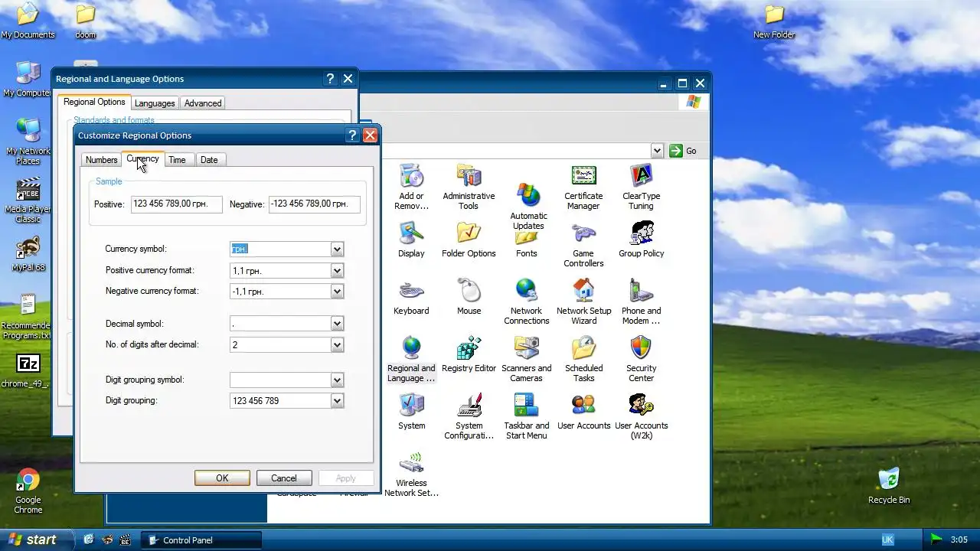Select doom folder on desktop
This screenshot has width=980, height=551.
(x=86, y=21)
